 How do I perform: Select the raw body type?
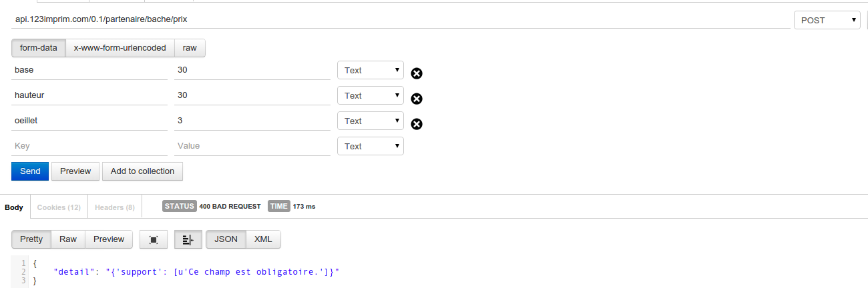[190, 48]
